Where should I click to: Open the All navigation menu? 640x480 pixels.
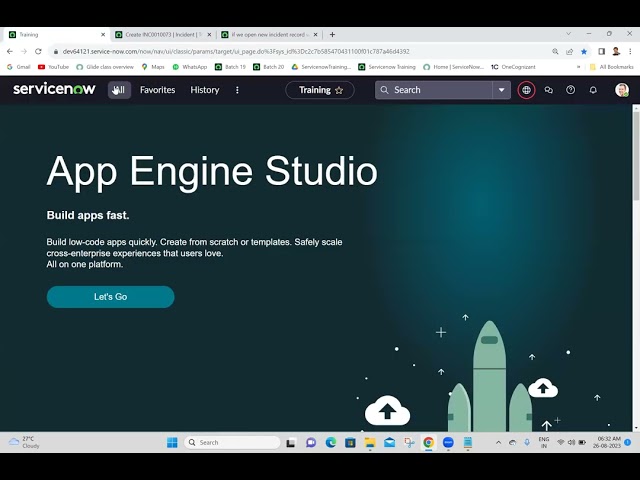pos(119,90)
